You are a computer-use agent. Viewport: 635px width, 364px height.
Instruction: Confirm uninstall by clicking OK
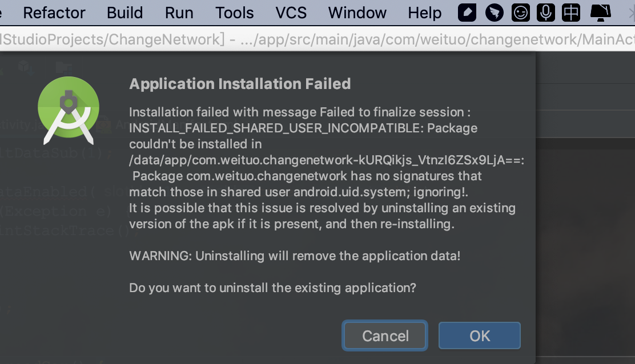(x=479, y=335)
